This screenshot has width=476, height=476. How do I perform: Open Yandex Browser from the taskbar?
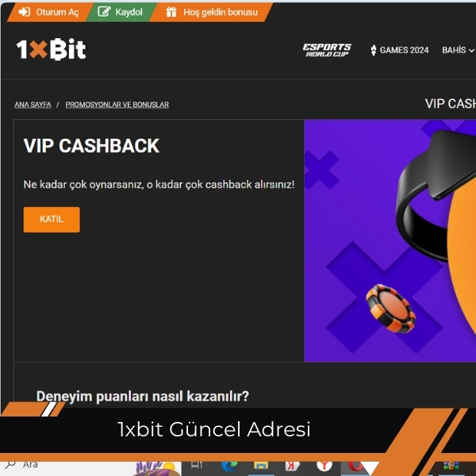[x=324, y=465]
